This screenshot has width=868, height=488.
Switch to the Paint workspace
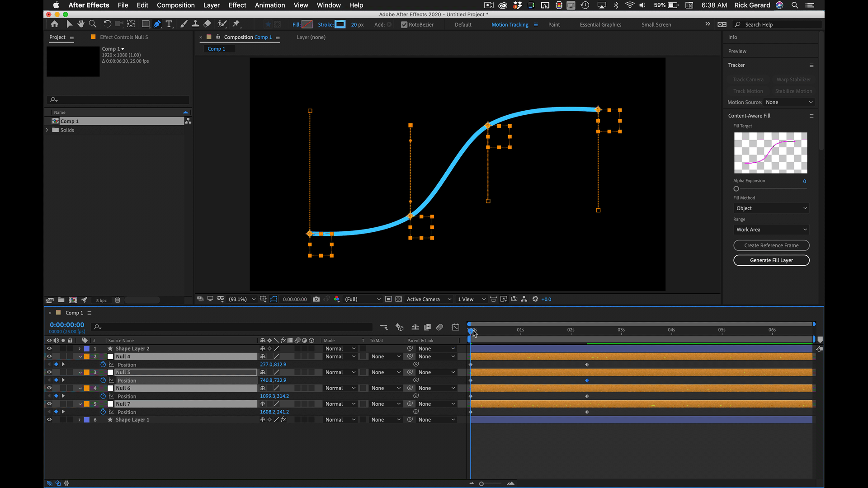coord(554,25)
